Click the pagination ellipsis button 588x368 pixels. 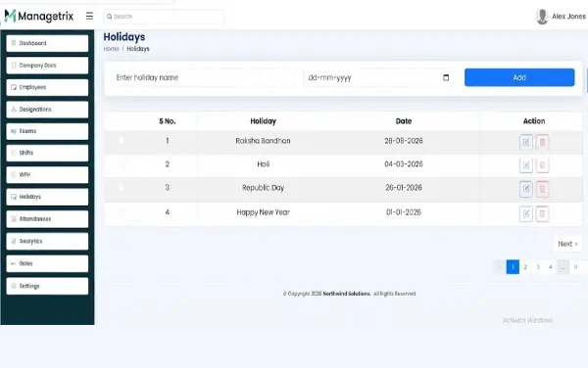(563, 267)
